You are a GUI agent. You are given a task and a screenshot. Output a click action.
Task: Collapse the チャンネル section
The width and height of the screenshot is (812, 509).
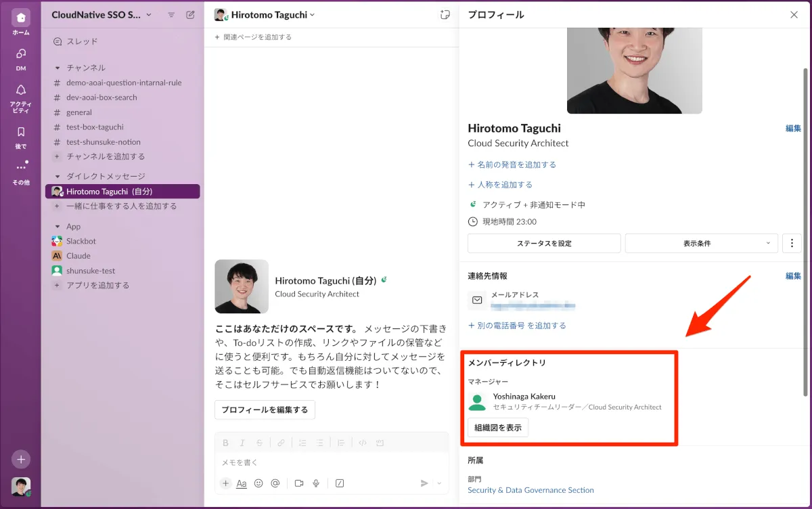[58, 68]
